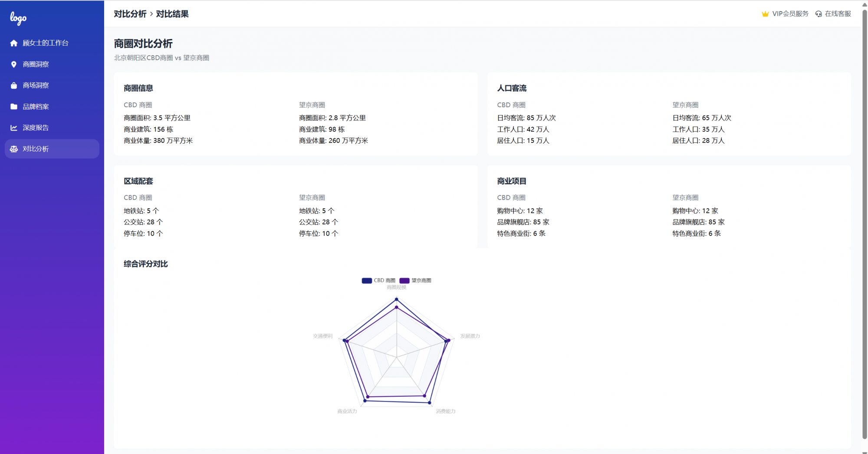Open VIP会员服务 link
Image resolution: width=868 pixels, height=454 pixels.
click(790, 14)
